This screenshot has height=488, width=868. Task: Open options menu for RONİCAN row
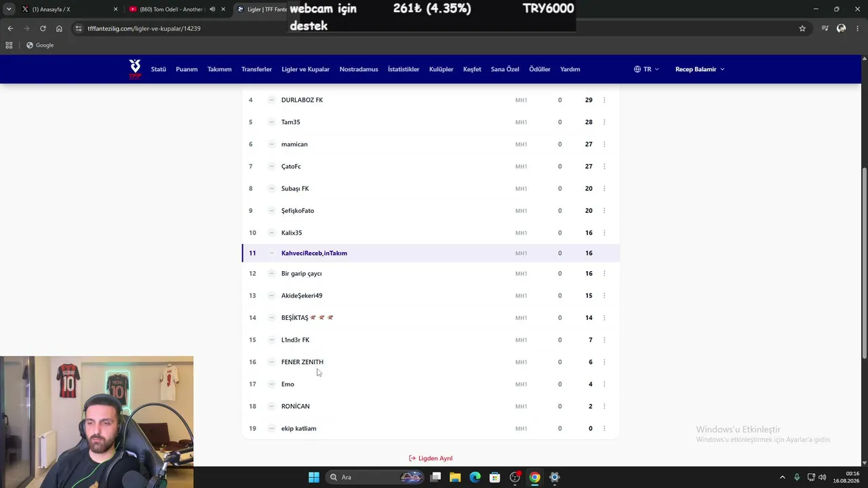(604, 406)
